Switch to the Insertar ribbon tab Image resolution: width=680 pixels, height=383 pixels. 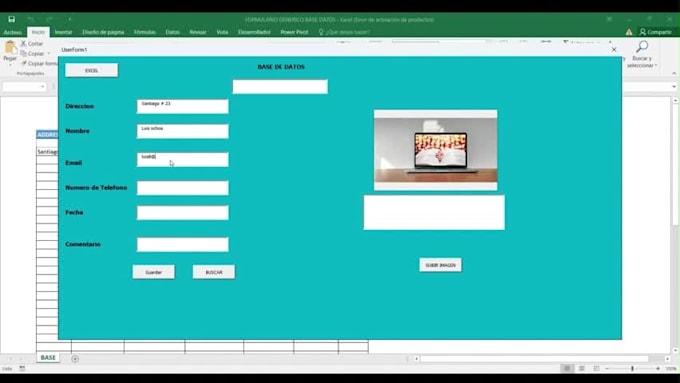coord(63,32)
